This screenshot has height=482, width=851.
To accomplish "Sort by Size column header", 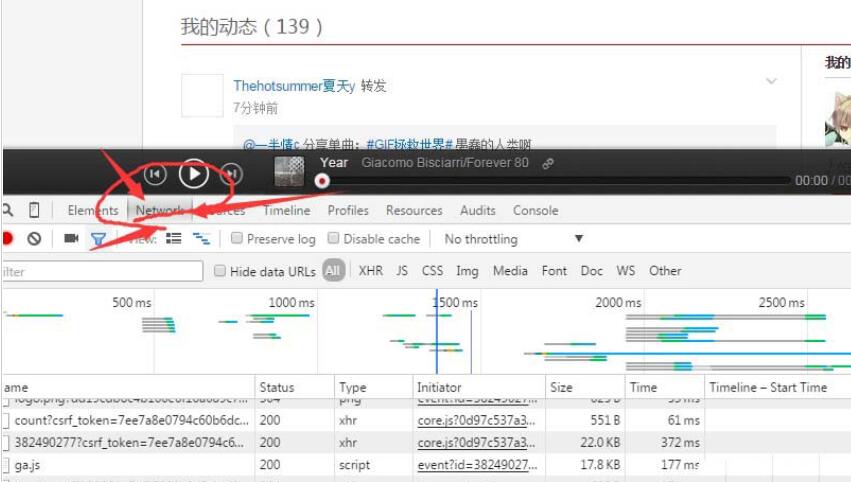I will tap(585, 387).
